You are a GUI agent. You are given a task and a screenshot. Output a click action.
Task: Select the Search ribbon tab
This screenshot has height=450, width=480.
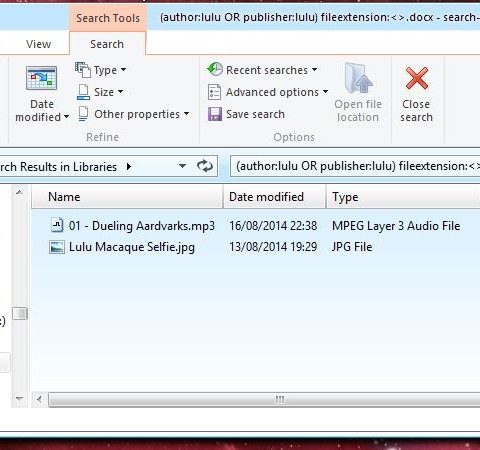point(107,44)
